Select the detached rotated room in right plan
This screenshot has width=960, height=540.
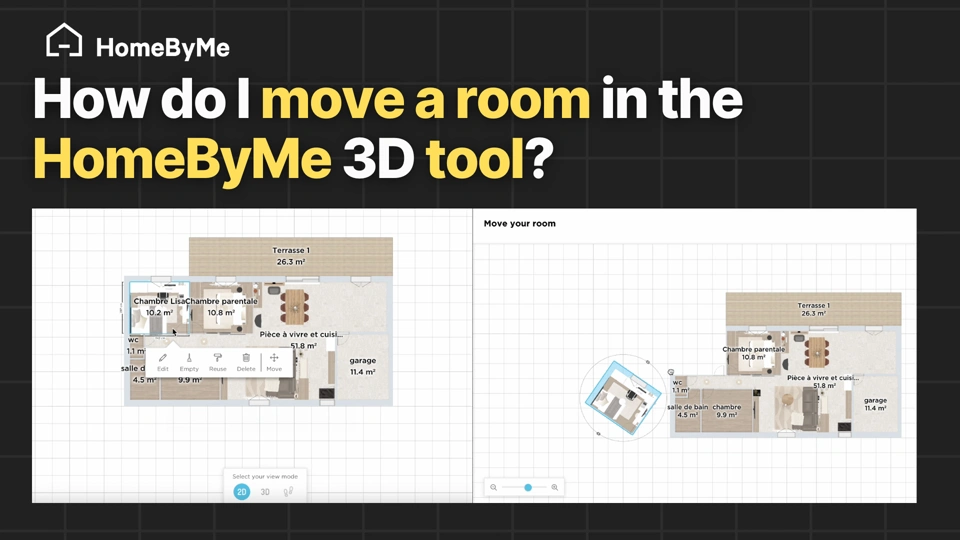pyautogui.click(x=623, y=398)
